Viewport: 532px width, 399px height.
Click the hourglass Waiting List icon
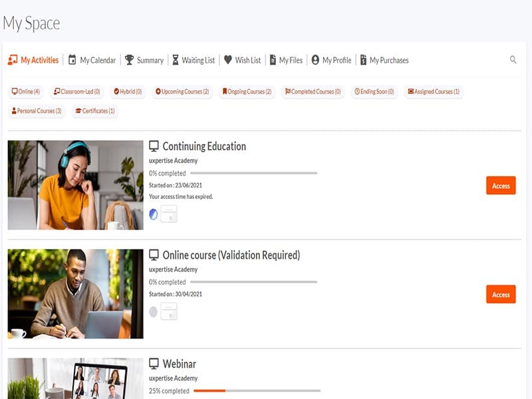tap(174, 60)
